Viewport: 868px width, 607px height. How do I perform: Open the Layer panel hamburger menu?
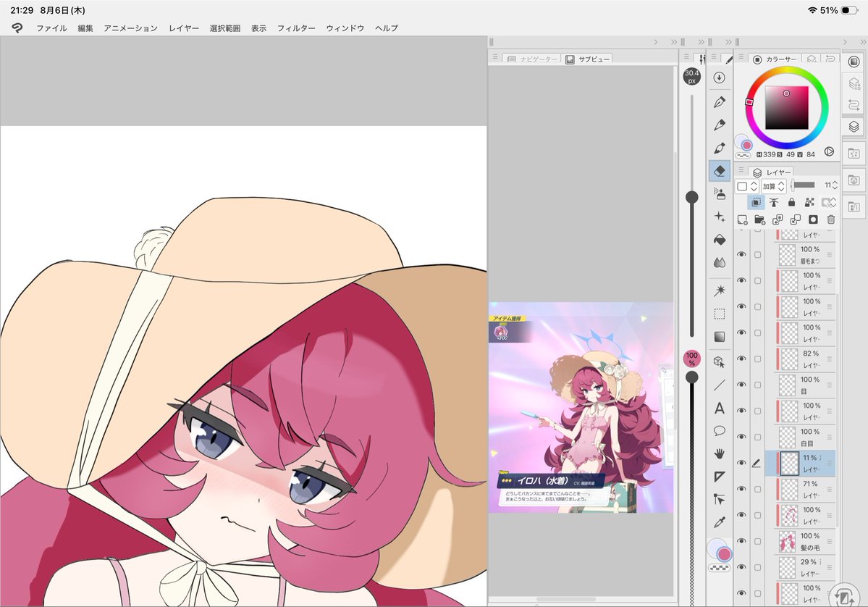[x=741, y=170]
